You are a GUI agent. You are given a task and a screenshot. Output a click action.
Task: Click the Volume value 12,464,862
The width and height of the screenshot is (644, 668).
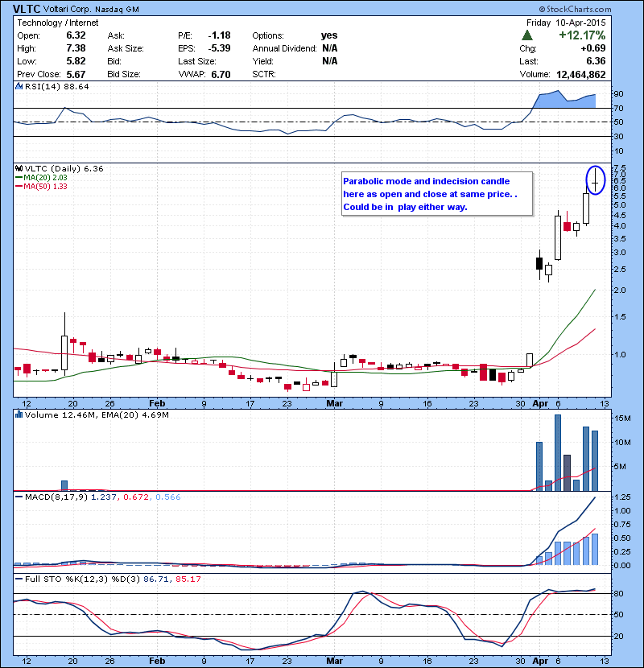[581, 75]
